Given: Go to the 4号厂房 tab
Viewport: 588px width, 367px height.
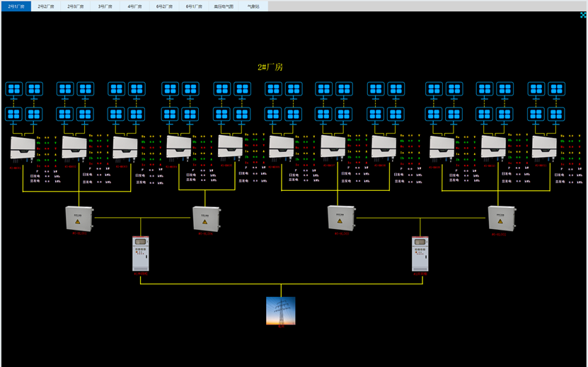Looking at the screenshot, I should [134, 6].
